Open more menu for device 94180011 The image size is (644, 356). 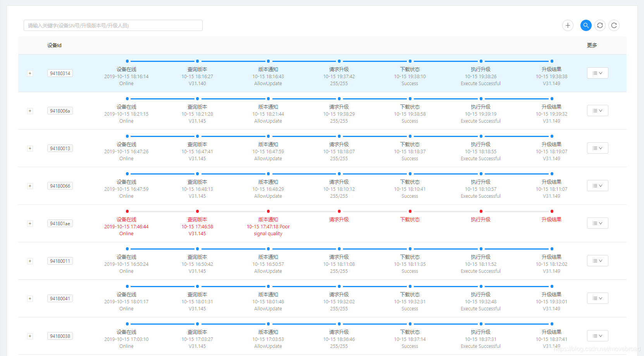tap(598, 261)
